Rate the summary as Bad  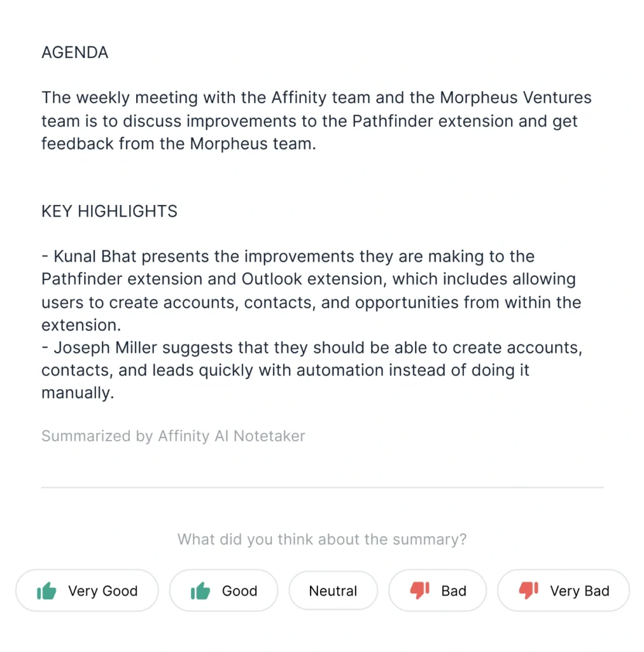point(438,591)
